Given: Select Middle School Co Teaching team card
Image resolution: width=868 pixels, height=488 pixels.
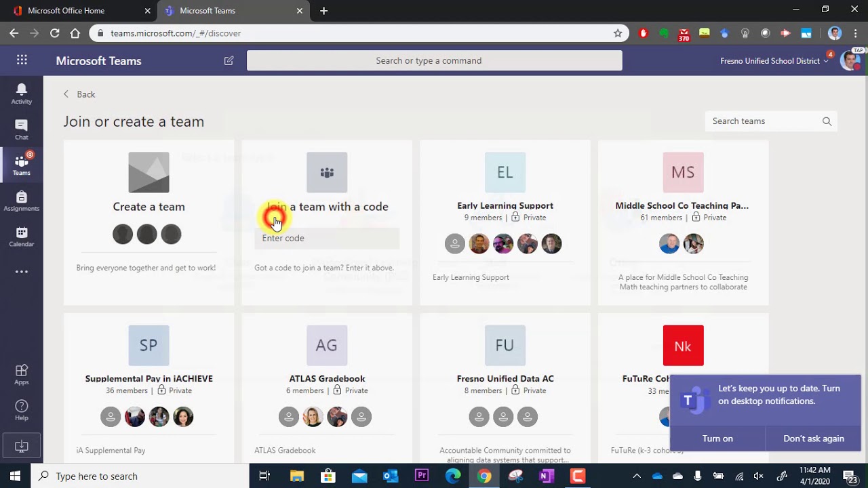Looking at the screenshot, I should (x=683, y=223).
